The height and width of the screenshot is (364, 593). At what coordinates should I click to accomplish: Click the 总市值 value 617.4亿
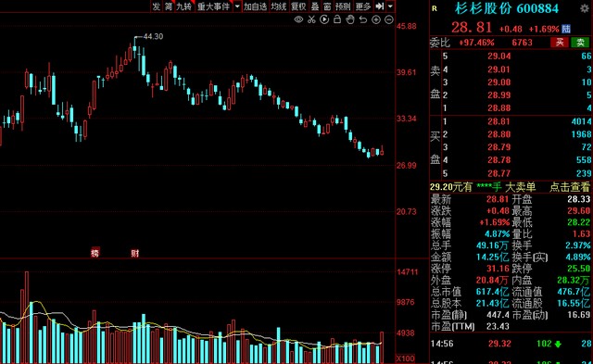492,292
